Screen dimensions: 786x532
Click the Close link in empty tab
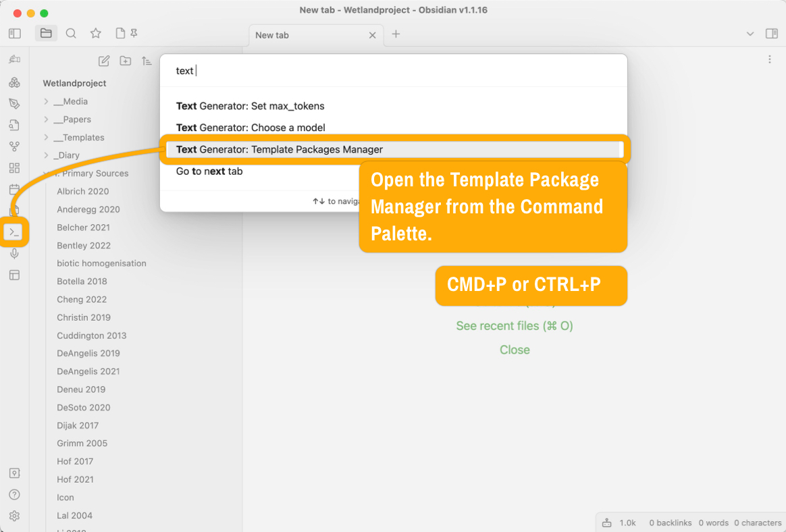pos(515,350)
